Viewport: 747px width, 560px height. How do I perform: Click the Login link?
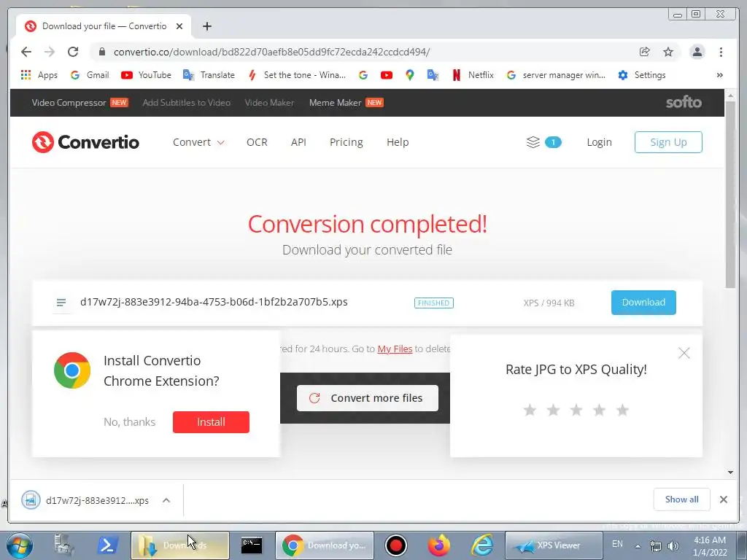tap(599, 142)
